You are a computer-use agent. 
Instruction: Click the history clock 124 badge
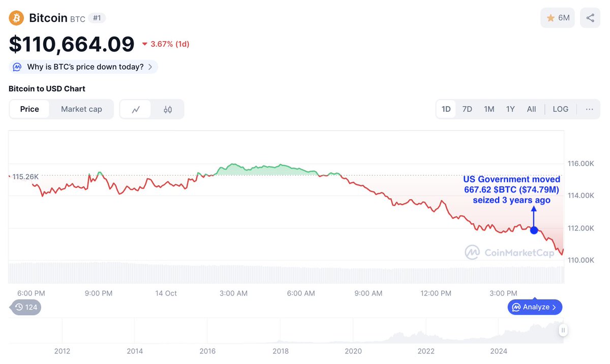(25, 307)
